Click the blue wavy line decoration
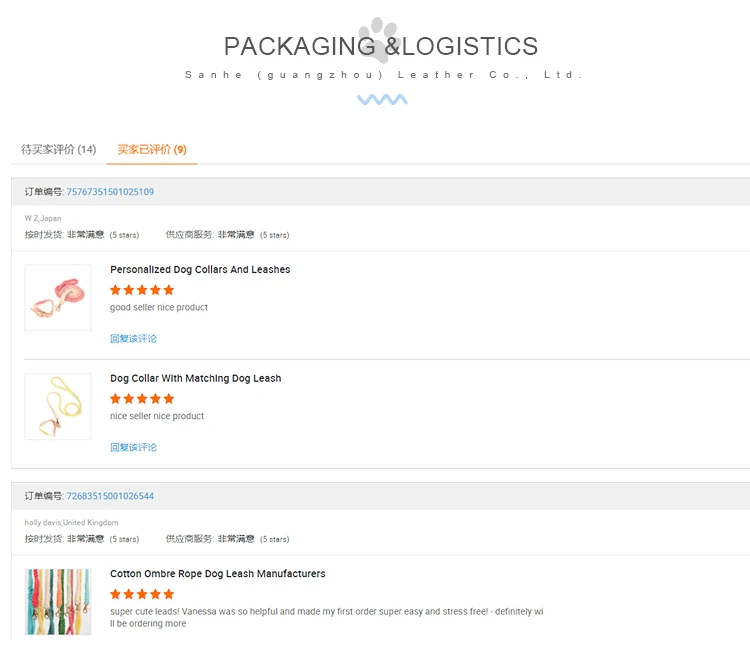Screen dimensions: 750x654 (x=382, y=100)
